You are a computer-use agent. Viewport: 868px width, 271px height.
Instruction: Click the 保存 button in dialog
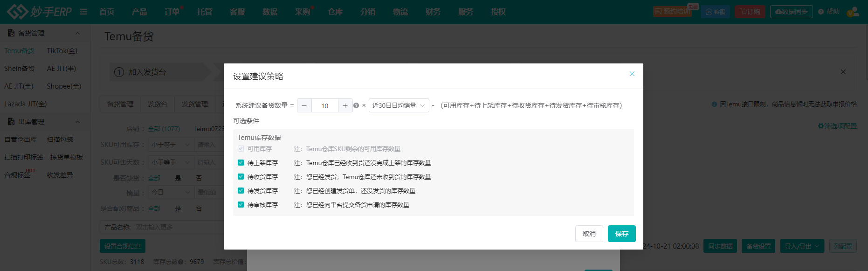[622, 234]
